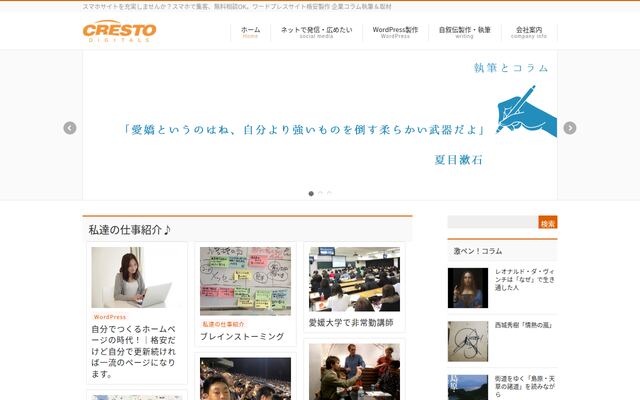This screenshot has height=400, width=640.
Task: Open landscape book cover column thumbnail
Action: [x=468, y=388]
